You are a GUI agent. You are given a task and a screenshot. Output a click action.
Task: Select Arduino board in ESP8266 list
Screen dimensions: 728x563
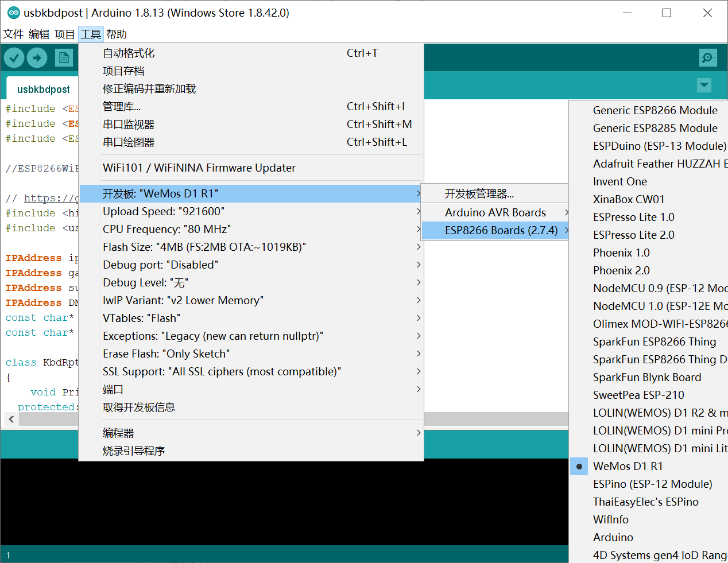(649, 537)
